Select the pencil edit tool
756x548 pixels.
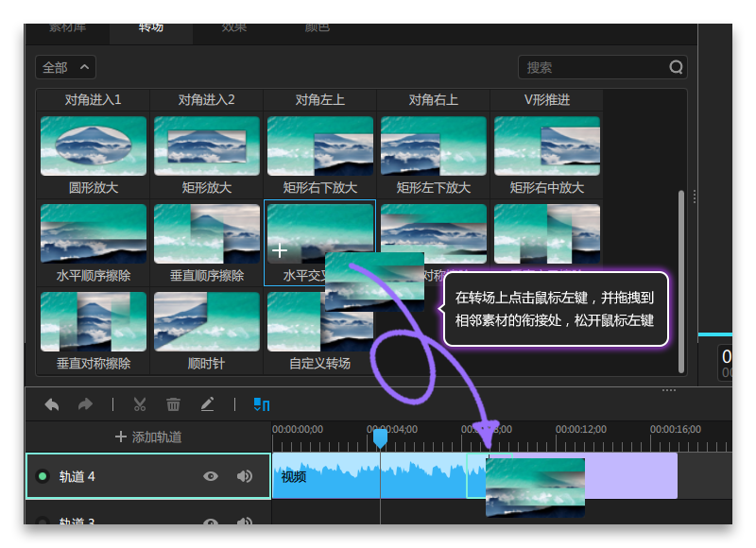click(207, 404)
